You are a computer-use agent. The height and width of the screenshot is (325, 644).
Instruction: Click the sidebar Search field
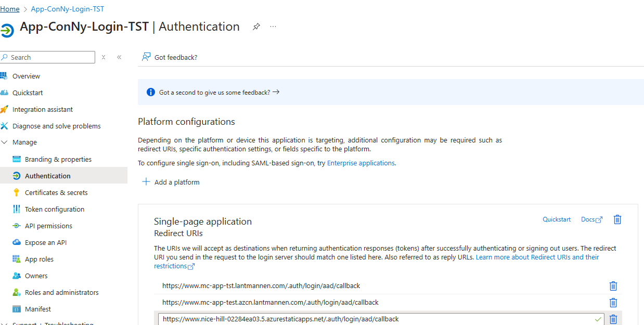point(47,57)
